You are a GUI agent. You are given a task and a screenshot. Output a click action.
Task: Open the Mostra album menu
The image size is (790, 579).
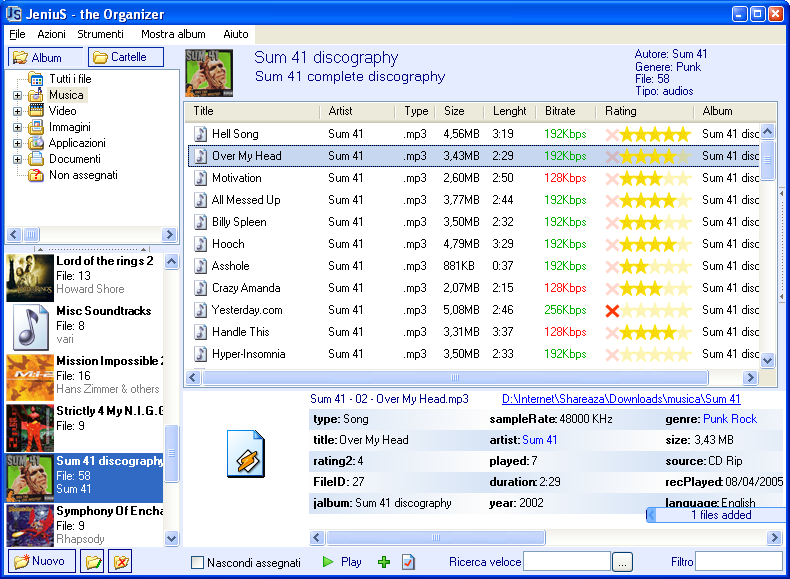[x=173, y=34]
